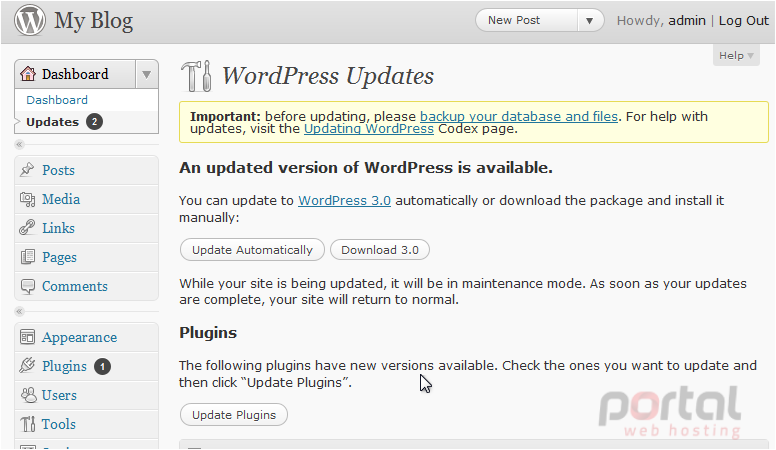Open the Dashboard menu header
776x450 pixels.
click(x=75, y=74)
